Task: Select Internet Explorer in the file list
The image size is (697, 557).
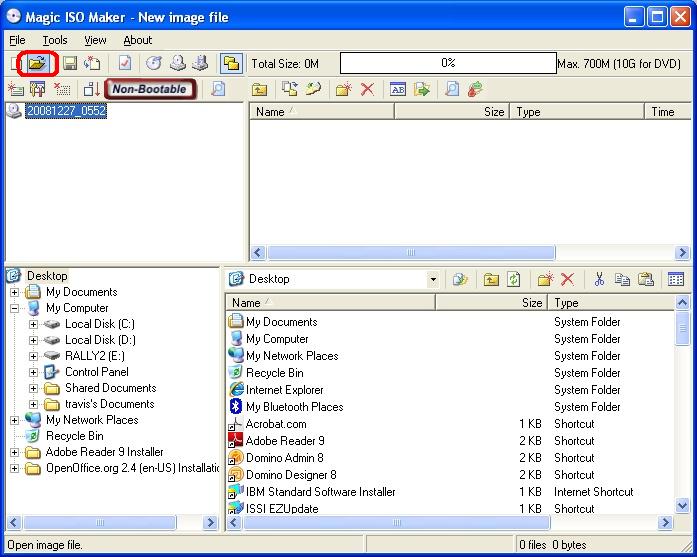Action: pos(284,390)
